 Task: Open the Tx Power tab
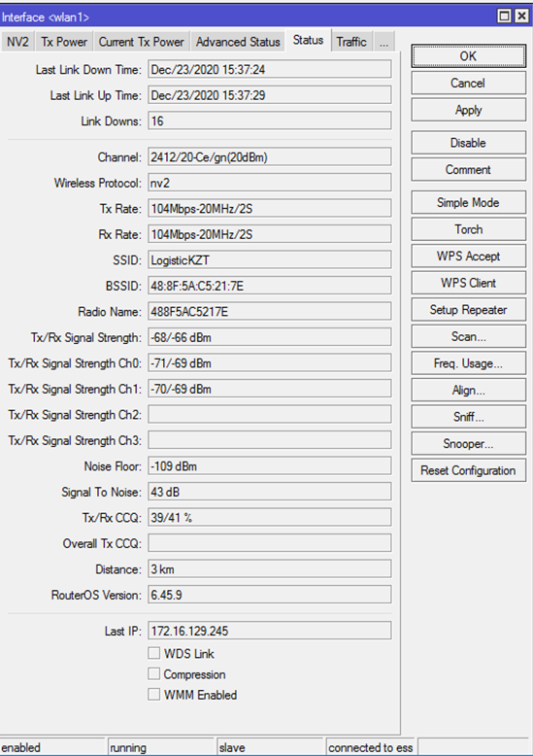(64, 42)
